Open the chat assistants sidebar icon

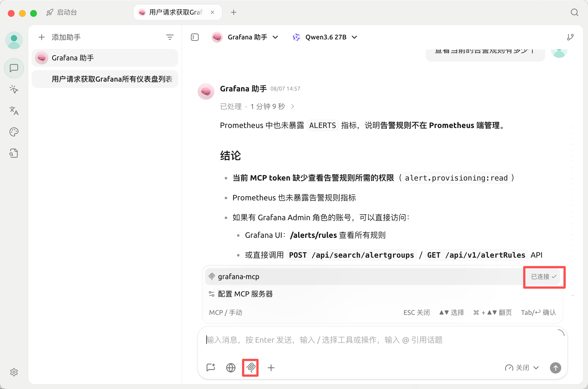(14, 68)
